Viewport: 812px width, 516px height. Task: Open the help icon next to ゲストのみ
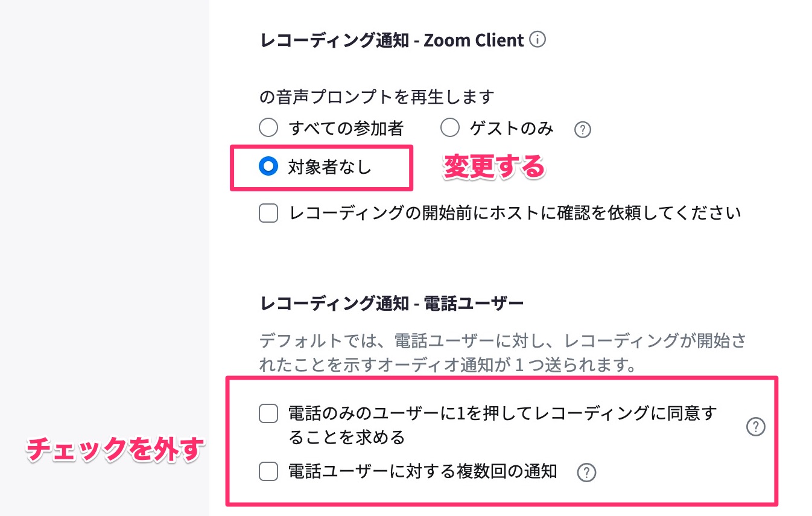[x=582, y=129]
